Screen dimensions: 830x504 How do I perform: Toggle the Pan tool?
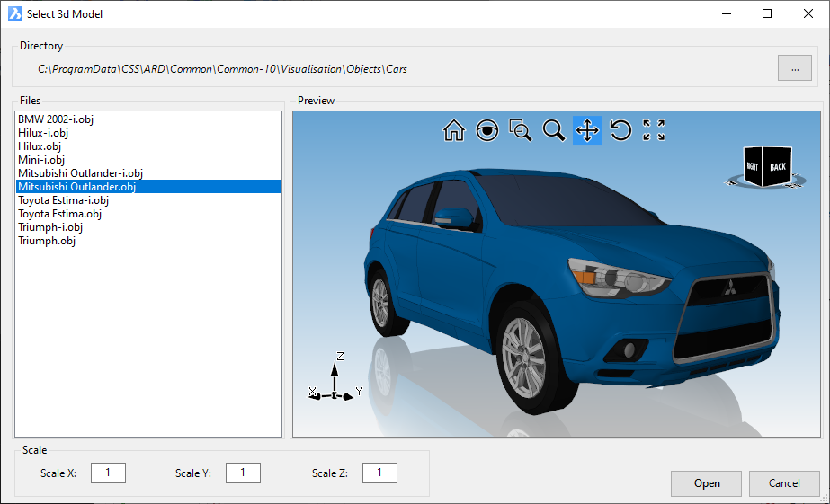[x=587, y=130]
